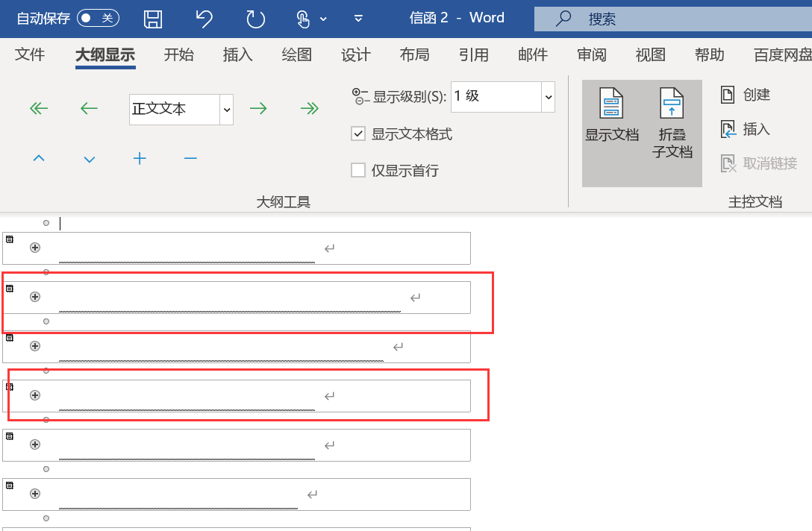Open the 布局 tab

coord(415,54)
